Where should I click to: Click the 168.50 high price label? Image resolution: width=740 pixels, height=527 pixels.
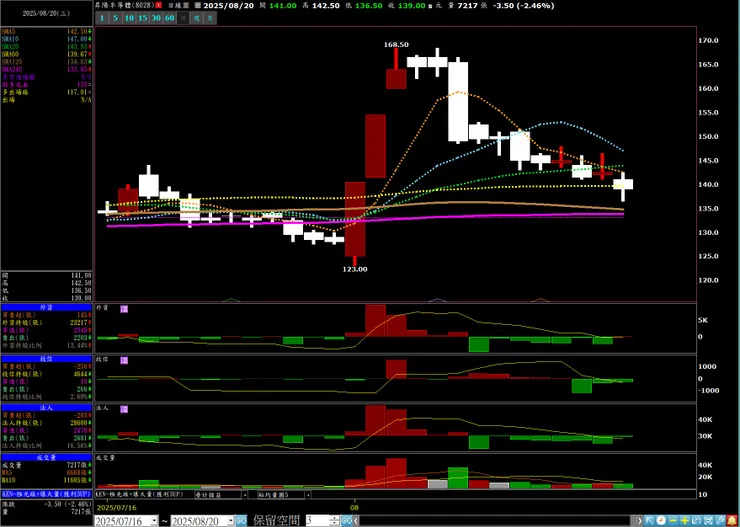point(396,44)
